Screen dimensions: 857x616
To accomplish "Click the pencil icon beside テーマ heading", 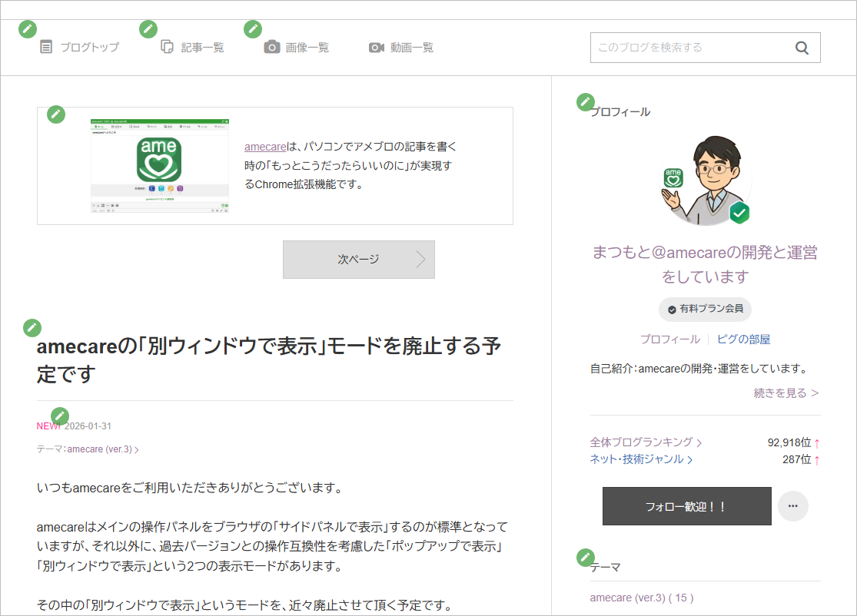I will [x=586, y=557].
